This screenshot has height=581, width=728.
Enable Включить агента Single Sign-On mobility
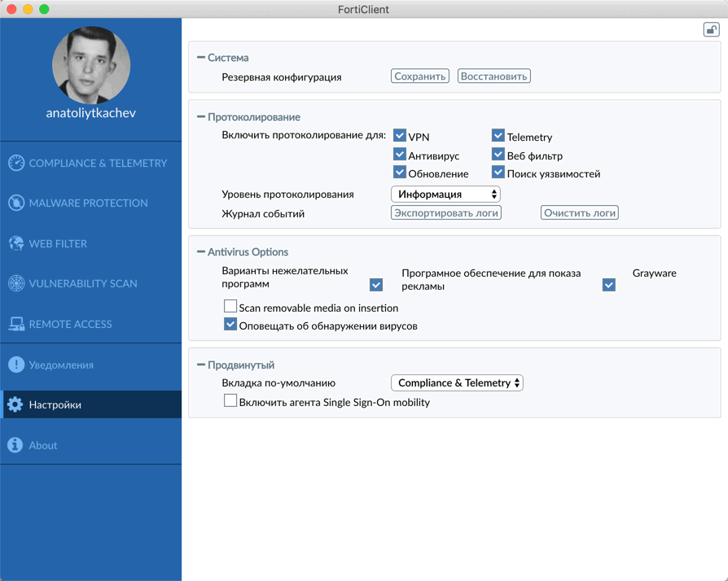pyautogui.click(x=230, y=400)
